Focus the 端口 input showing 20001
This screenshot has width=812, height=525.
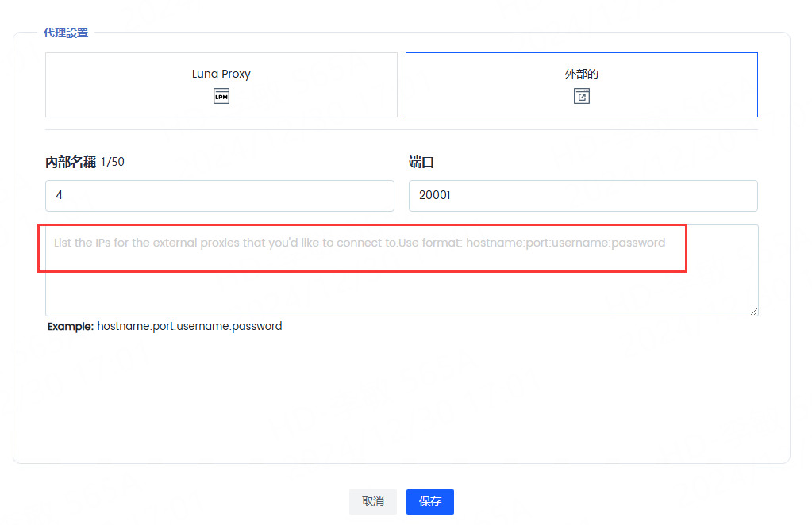pyautogui.click(x=583, y=195)
